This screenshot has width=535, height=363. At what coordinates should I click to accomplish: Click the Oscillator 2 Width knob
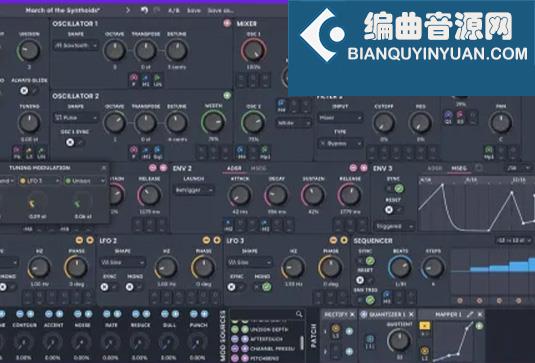tap(213, 122)
